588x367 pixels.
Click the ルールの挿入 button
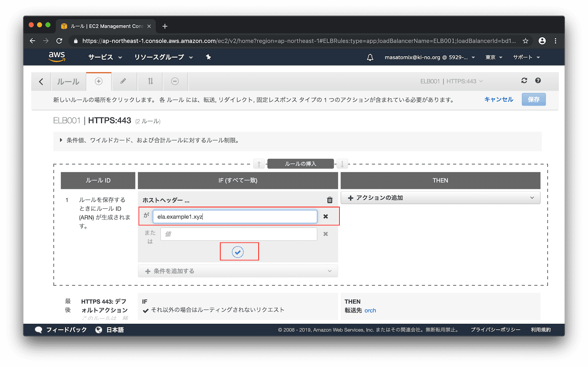click(x=301, y=164)
